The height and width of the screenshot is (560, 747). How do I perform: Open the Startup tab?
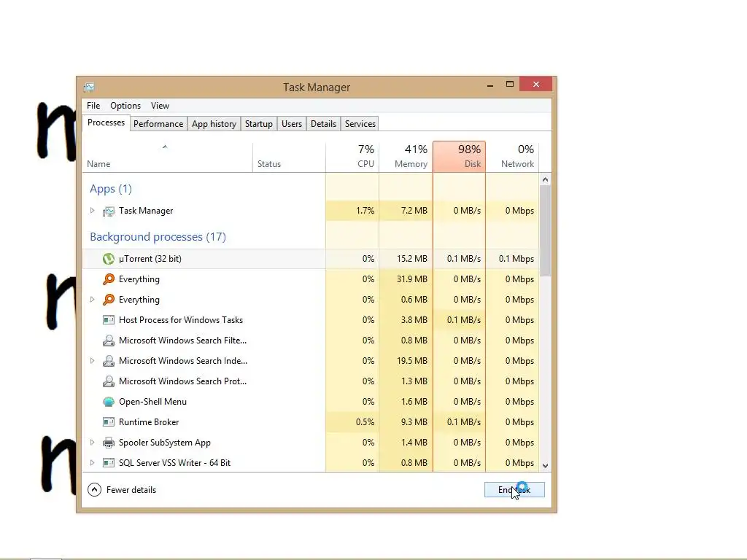259,124
